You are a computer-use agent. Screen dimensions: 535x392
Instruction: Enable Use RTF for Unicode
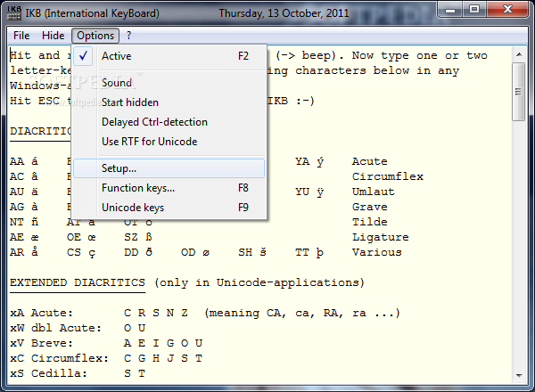point(169,142)
